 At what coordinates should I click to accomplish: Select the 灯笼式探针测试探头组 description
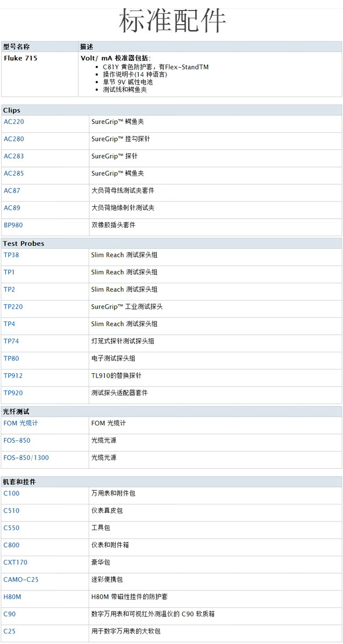123,341
